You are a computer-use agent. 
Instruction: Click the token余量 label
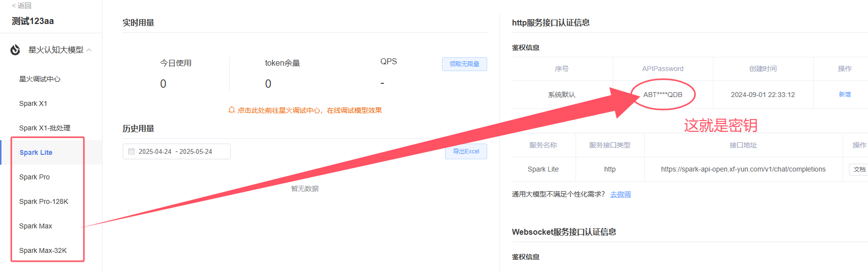[283, 63]
